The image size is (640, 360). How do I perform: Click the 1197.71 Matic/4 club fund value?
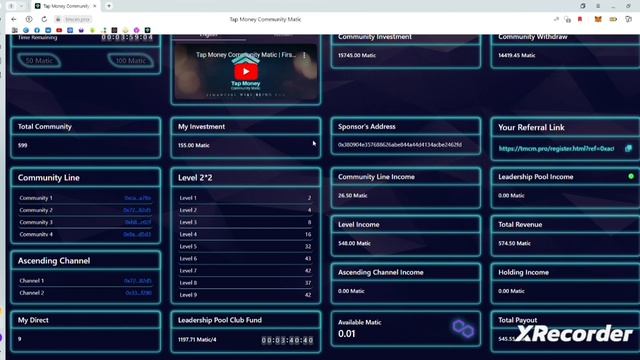click(197, 340)
